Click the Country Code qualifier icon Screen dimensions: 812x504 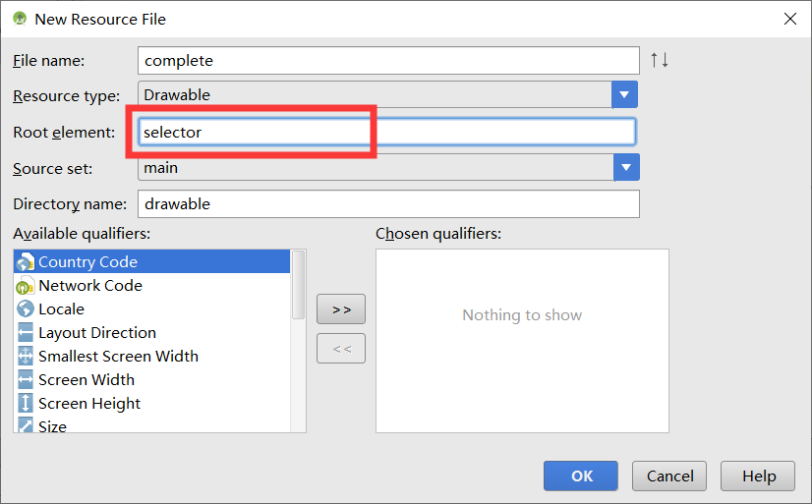point(26,262)
